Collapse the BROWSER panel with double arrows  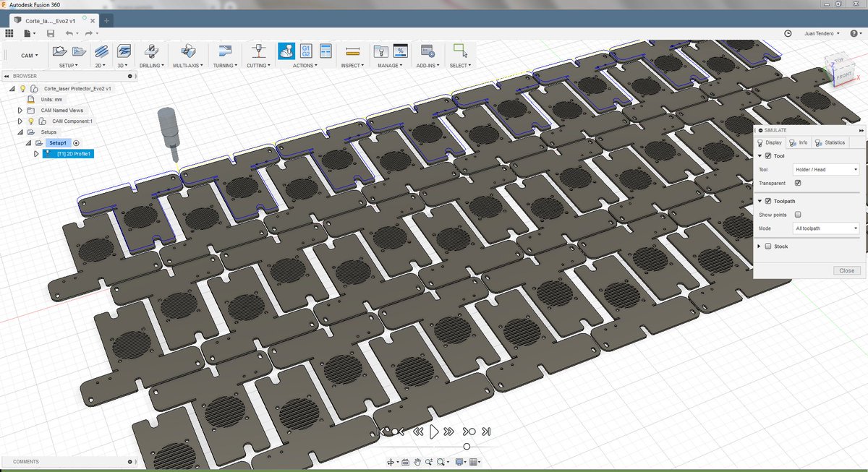[x=7, y=76]
